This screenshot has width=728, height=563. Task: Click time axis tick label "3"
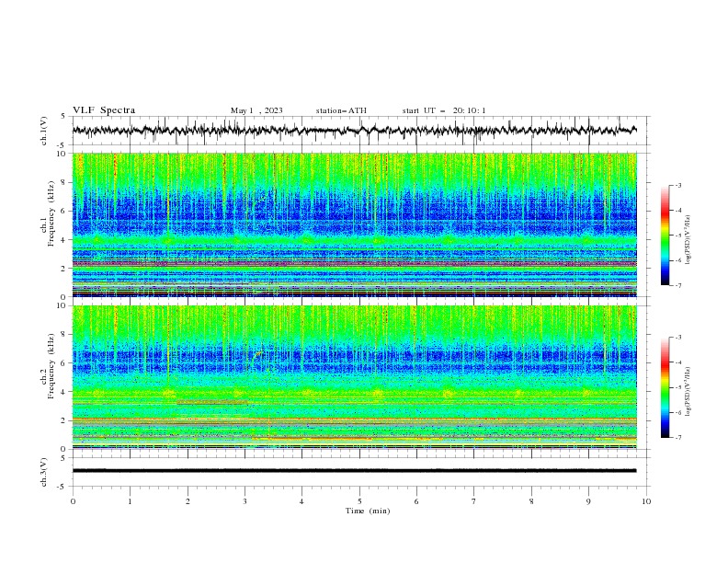(245, 501)
